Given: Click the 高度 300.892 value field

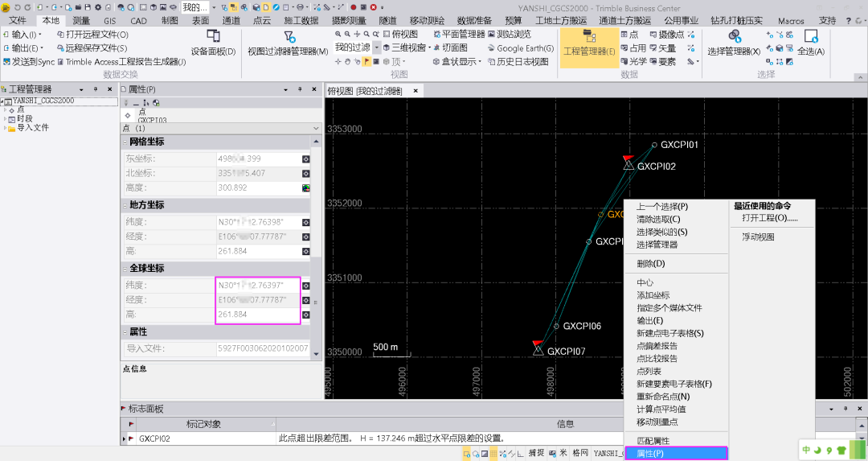Looking at the screenshot, I should 258,187.
